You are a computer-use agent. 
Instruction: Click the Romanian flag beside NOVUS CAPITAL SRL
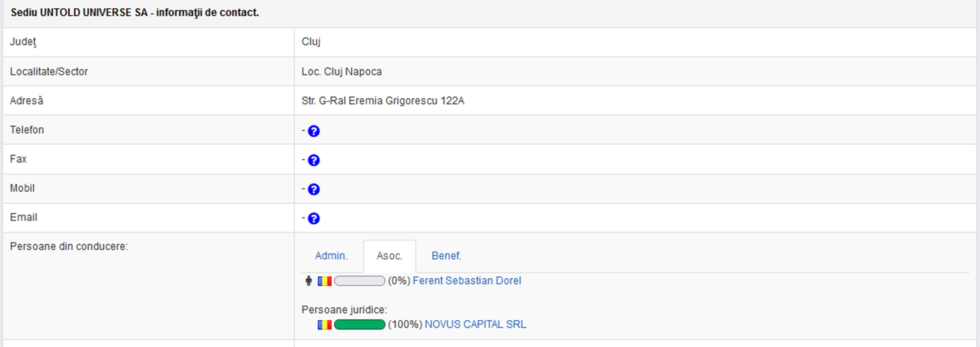(x=325, y=325)
